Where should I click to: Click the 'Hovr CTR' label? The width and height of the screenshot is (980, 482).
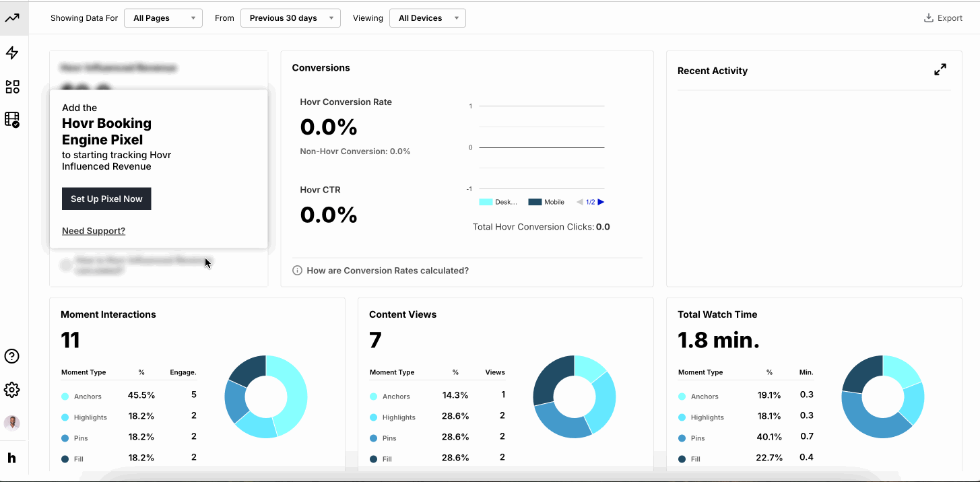click(x=321, y=190)
